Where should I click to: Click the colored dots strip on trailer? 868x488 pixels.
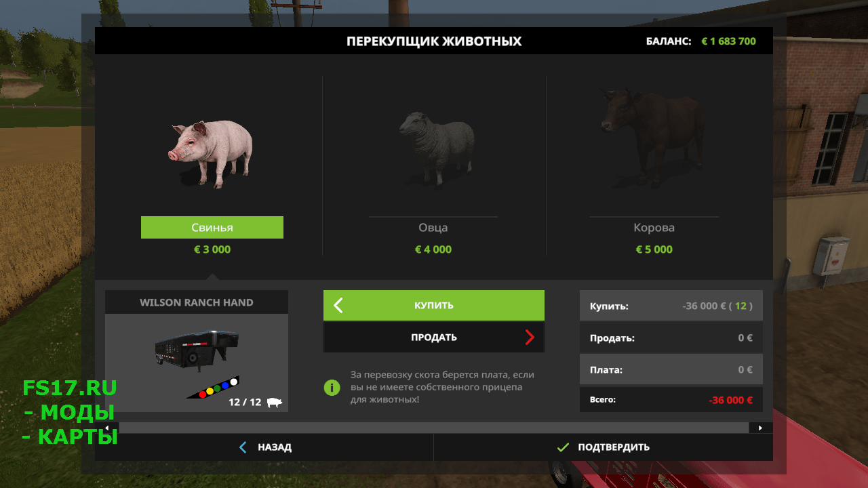tap(214, 388)
